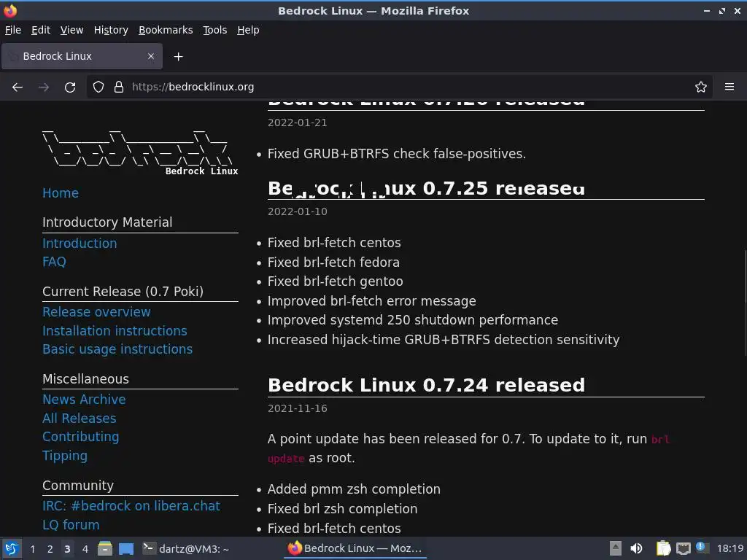Click the 'Fixed brl-fetch gentoo' list item

(336, 281)
